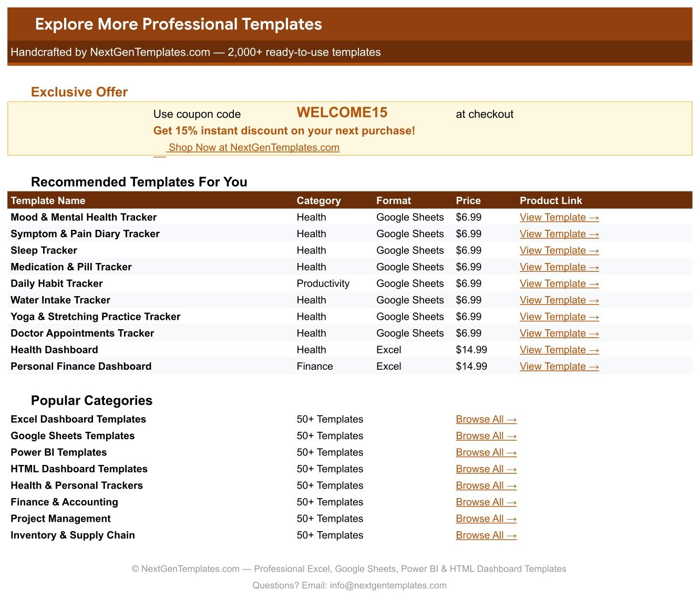Click the Exclusive Offer heading
The height and width of the screenshot is (598, 700).
79,92
